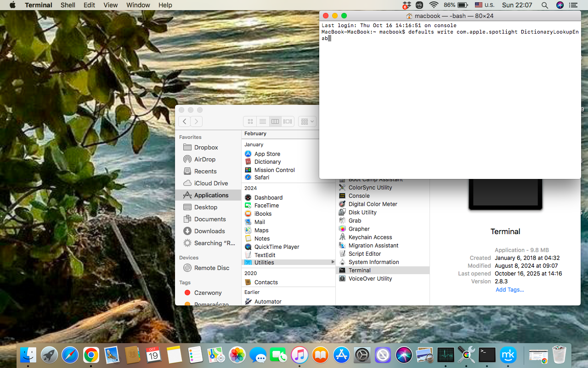Click the Terminal icon in the Dock
The image size is (588, 368).
pyautogui.click(x=487, y=355)
